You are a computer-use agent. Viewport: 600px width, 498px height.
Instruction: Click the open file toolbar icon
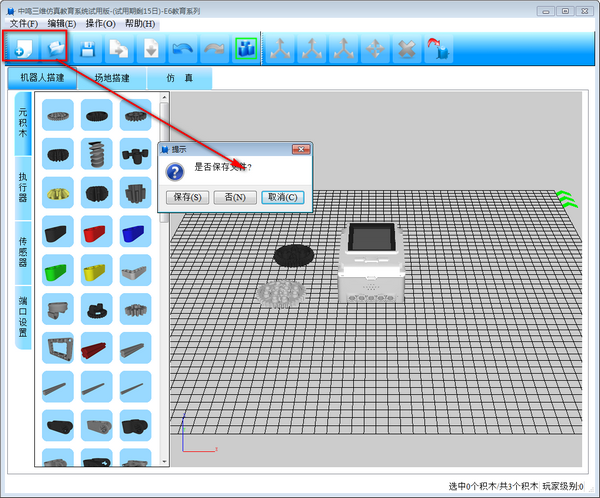pos(54,47)
